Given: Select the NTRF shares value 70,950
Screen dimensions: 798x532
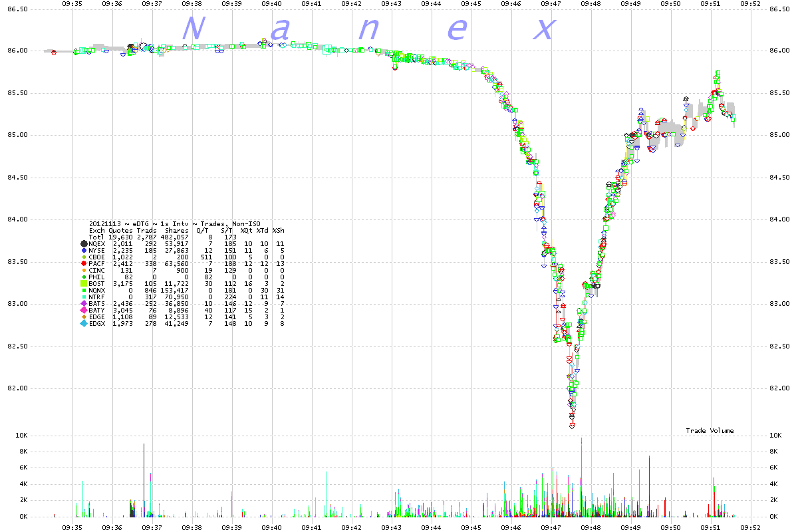Looking at the screenshot, I should [x=178, y=297].
